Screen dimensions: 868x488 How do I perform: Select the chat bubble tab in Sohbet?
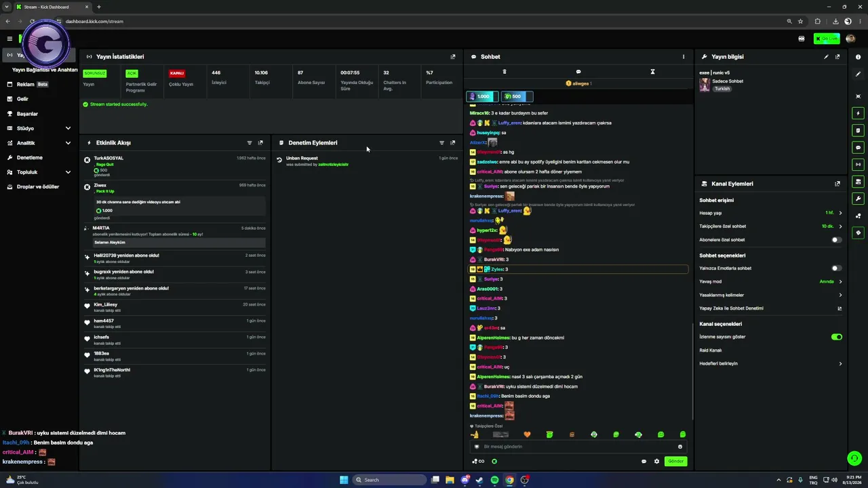coord(578,72)
